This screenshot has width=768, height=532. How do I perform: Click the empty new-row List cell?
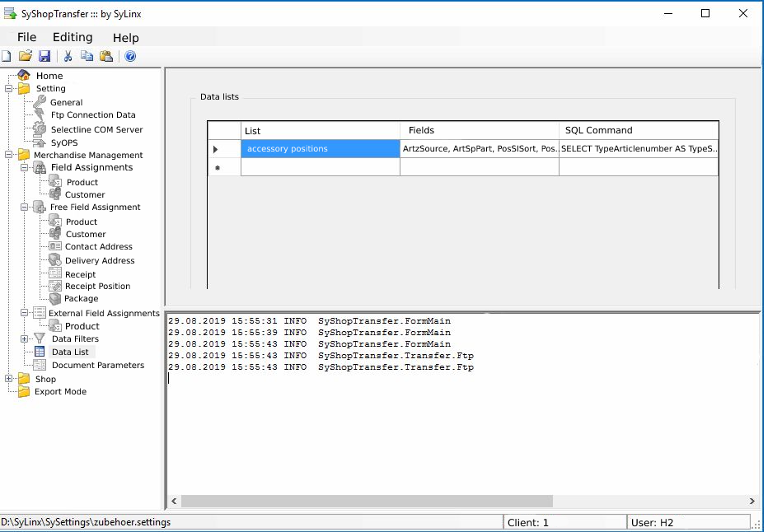pos(321,167)
